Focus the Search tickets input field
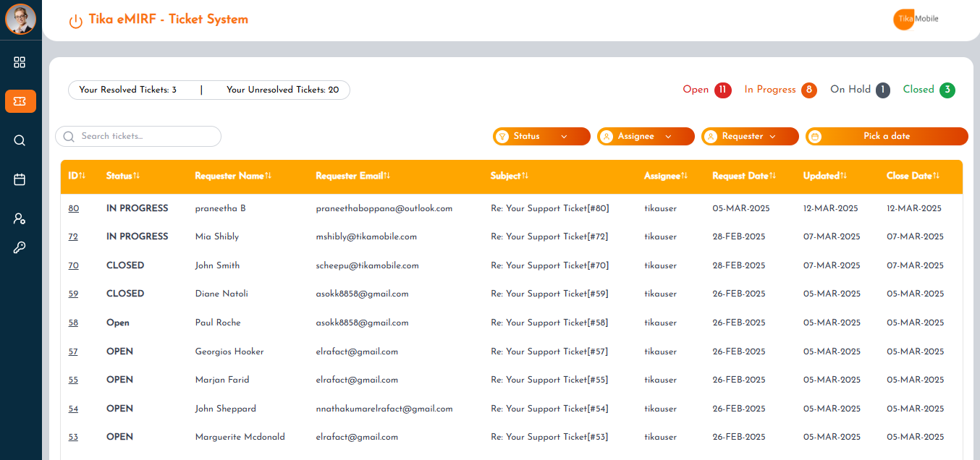 tap(138, 137)
